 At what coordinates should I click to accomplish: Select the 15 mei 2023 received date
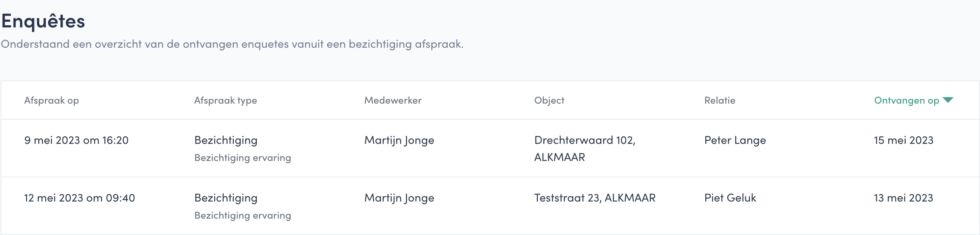pyautogui.click(x=903, y=140)
